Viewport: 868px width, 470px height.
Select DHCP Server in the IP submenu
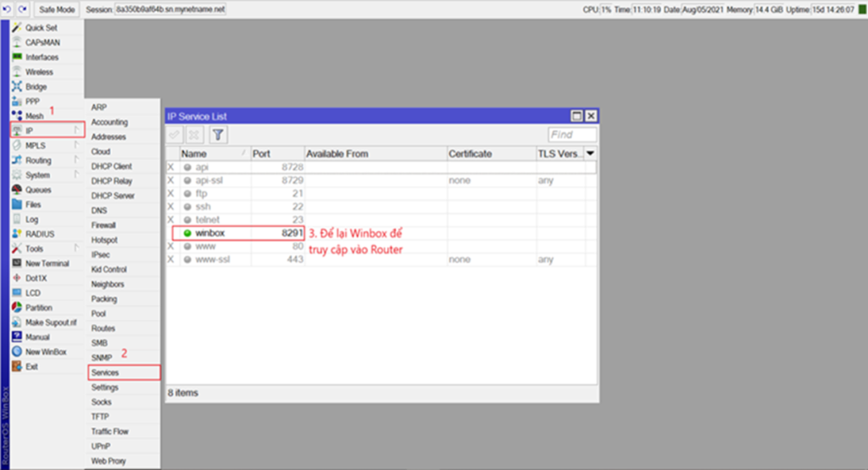coord(112,196)
